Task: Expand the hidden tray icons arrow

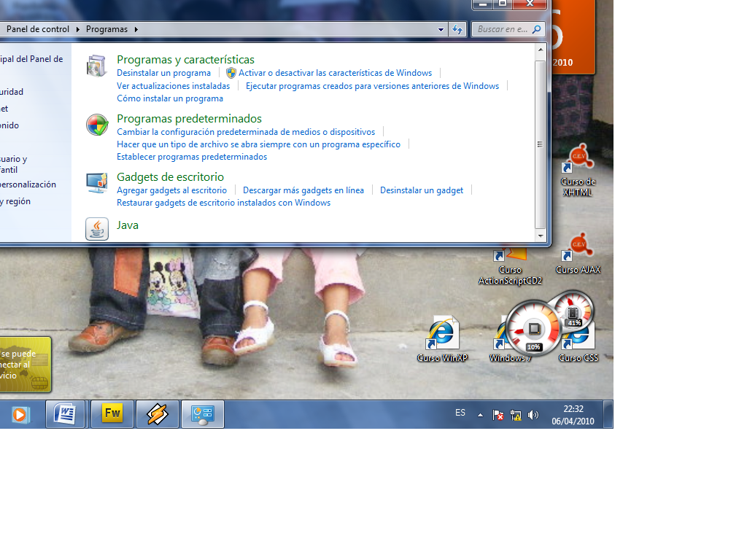Action: (479, 414)
